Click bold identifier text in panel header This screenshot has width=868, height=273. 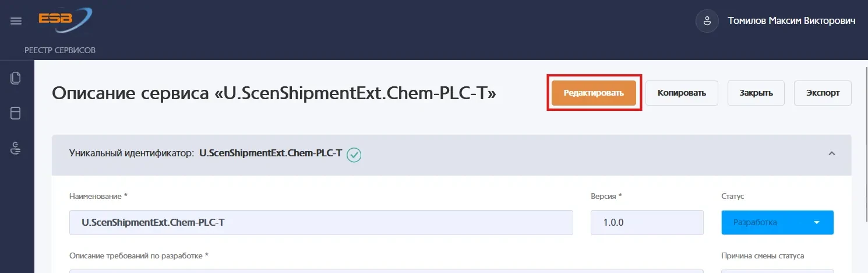[x=270, y=154]
